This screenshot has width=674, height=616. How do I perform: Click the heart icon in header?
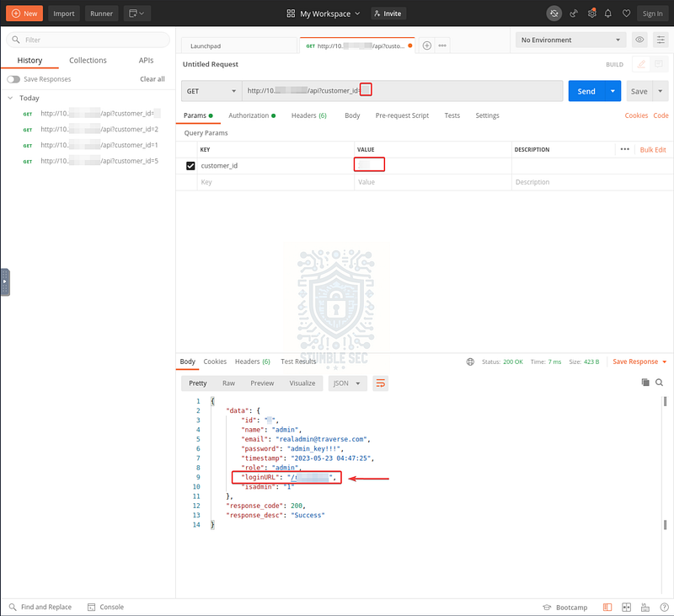point(626,13)
